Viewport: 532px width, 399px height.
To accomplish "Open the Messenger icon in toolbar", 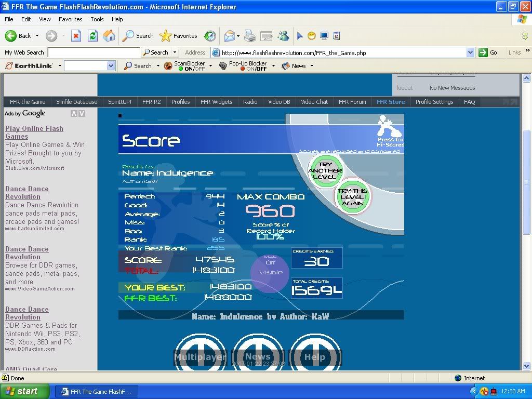I will click(x=283, y=36).
